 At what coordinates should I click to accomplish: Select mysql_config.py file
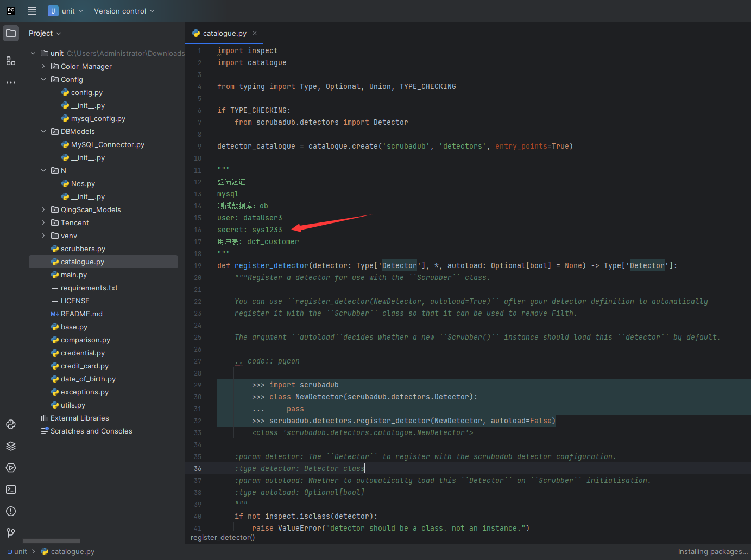pos(93,118)
